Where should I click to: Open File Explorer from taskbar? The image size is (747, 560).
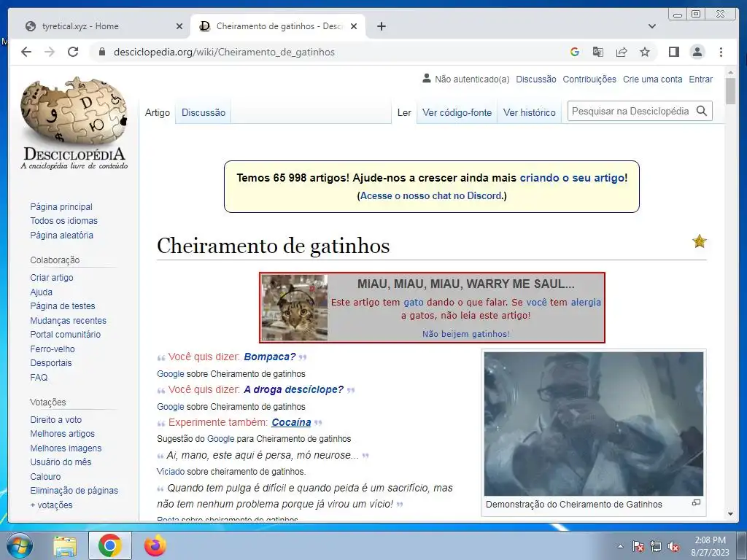click(x=65, y=545)
